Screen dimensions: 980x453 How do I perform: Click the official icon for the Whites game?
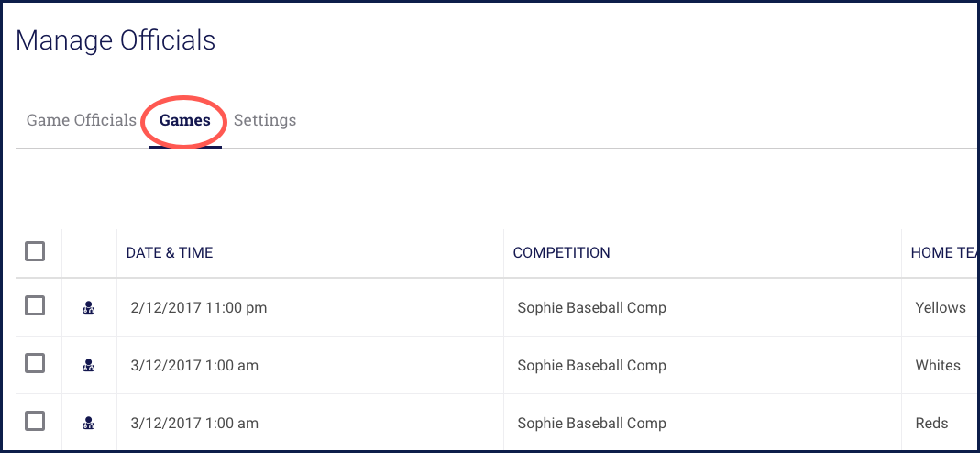pyautogui.click(x=89, y=366)
